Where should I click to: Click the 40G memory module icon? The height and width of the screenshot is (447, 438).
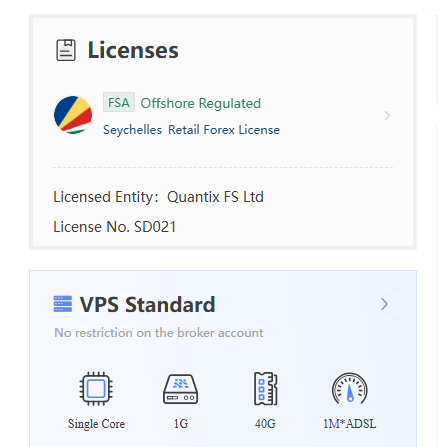(x=265, y=389)
